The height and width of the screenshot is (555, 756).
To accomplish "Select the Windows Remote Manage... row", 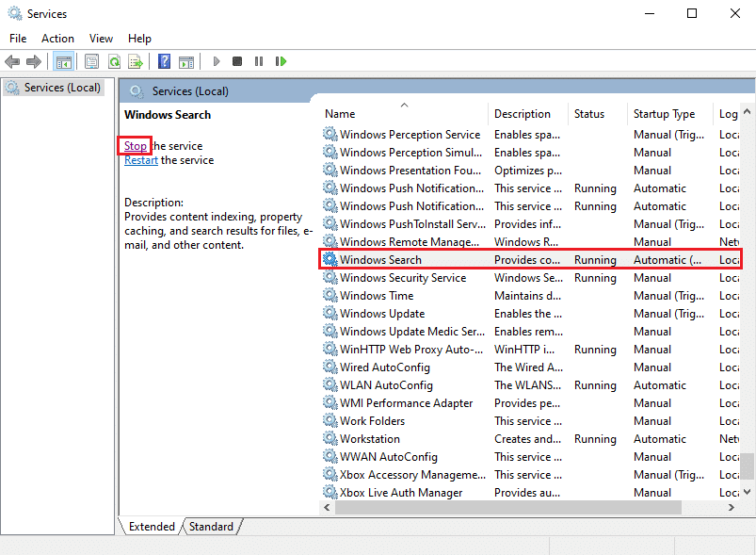I will pyautogui.click(x=530, y=242).
